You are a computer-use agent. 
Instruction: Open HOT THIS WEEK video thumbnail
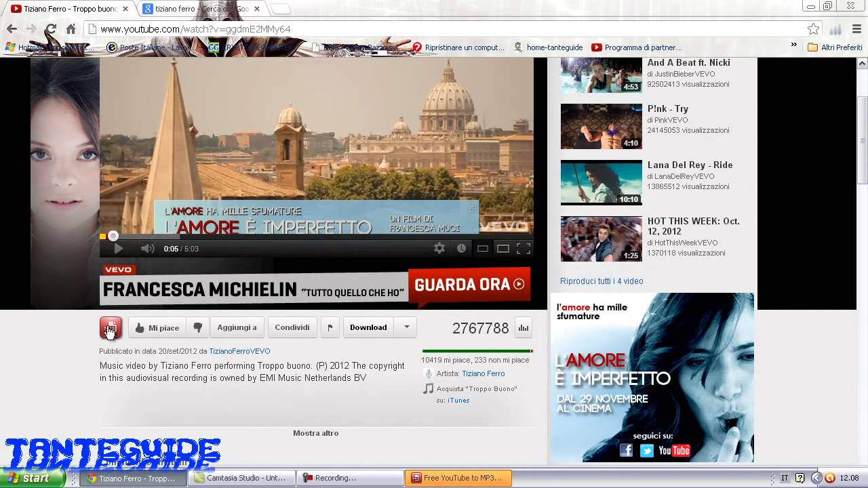[x=601, y=239]
